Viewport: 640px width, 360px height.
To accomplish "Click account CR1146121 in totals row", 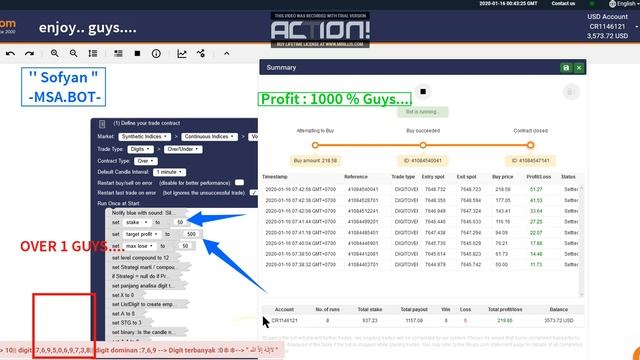I will (284, 320).
